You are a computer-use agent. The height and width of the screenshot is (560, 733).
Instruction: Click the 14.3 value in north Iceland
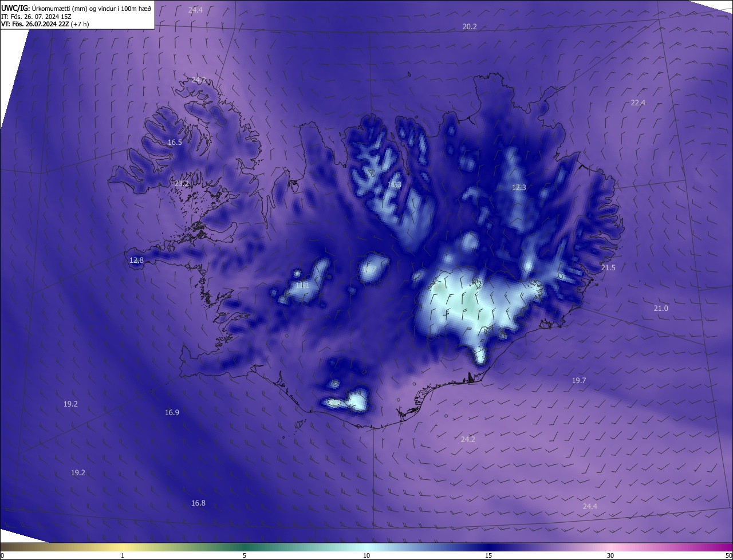(x=394, y=185)
